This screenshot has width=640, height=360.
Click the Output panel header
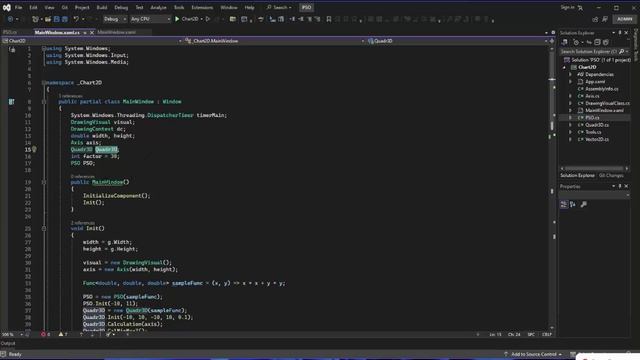click(x=8, y=344)
